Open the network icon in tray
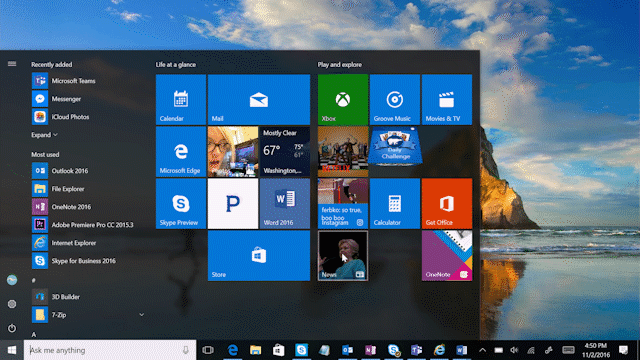Viewport: 640px width, 360px height. 531,350
